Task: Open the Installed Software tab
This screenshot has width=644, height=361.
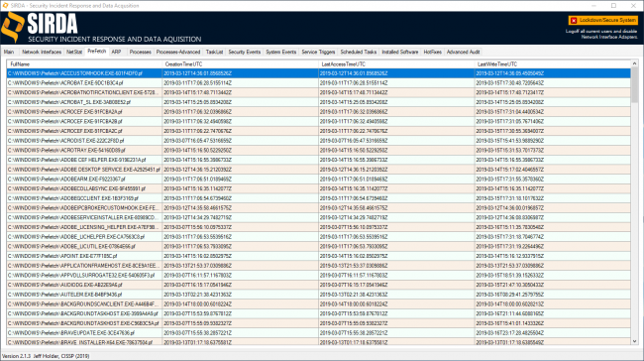Action: 400,52
